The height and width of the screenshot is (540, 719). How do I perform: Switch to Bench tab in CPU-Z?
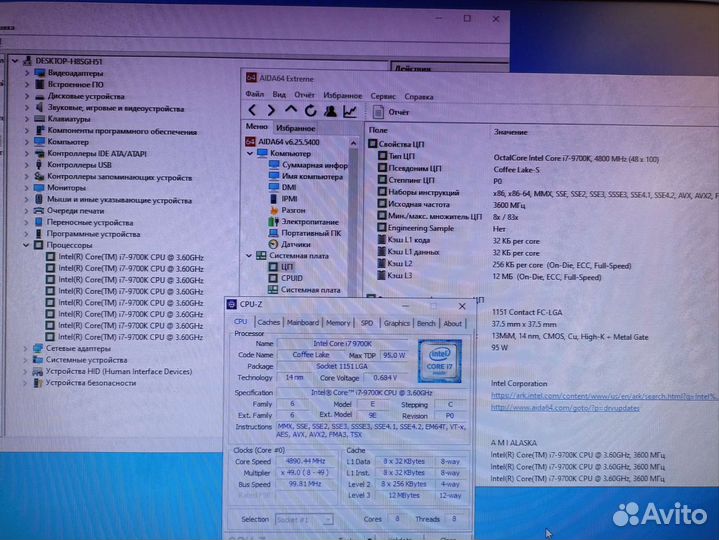point(426,323)
